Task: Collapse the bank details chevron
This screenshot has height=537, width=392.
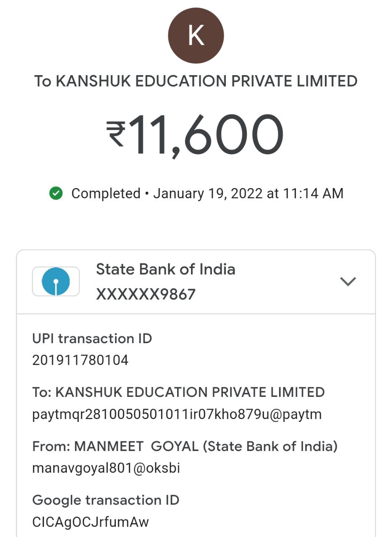Action: point(348,282)
